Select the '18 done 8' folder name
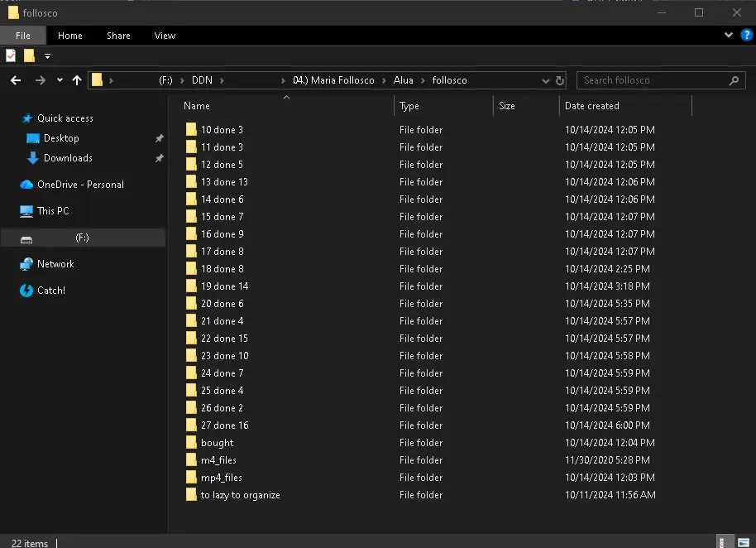 [222, 269]
